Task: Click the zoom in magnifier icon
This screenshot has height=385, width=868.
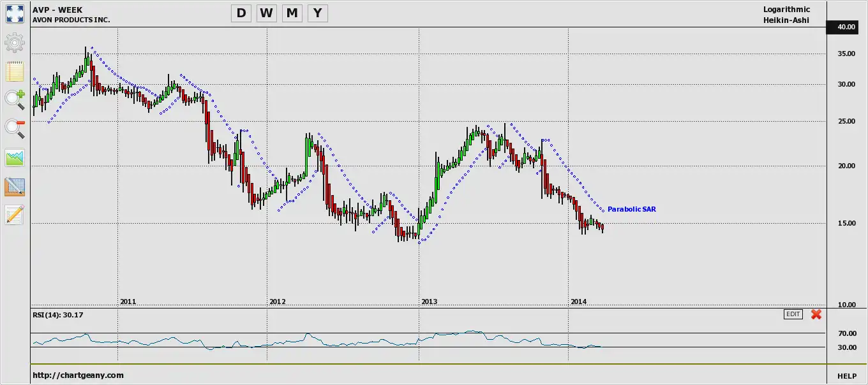Action: 15,100
